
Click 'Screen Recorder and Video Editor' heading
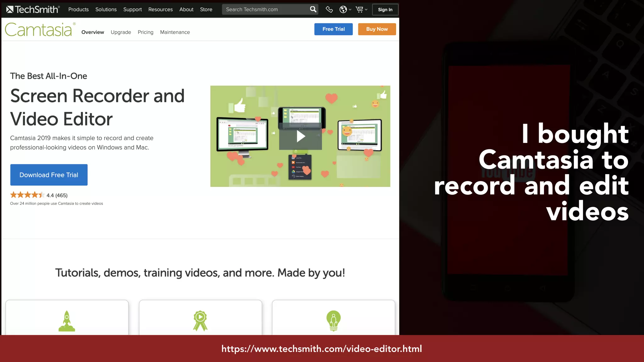pos(97,107)
